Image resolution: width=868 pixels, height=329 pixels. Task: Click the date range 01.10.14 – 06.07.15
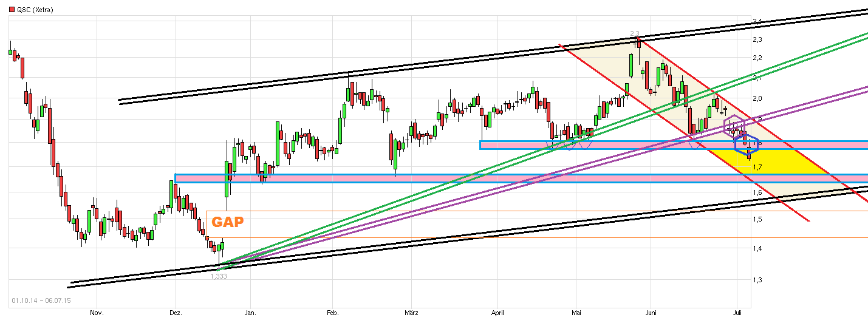(x=40, y=300)
